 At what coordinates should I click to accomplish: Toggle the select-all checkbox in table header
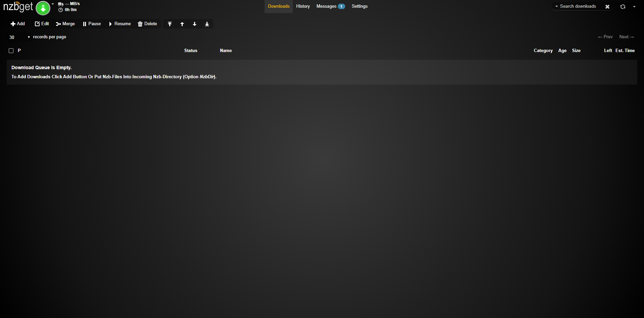tap(11, 51)
